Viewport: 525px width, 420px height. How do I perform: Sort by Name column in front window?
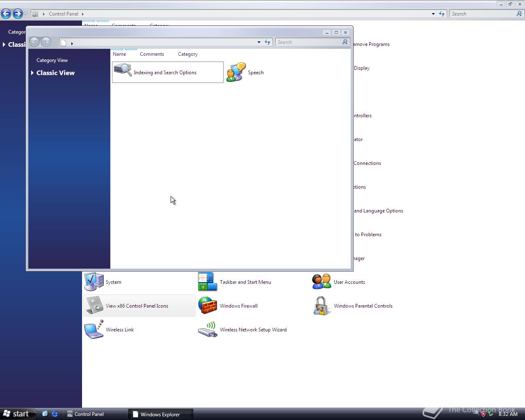119,54
